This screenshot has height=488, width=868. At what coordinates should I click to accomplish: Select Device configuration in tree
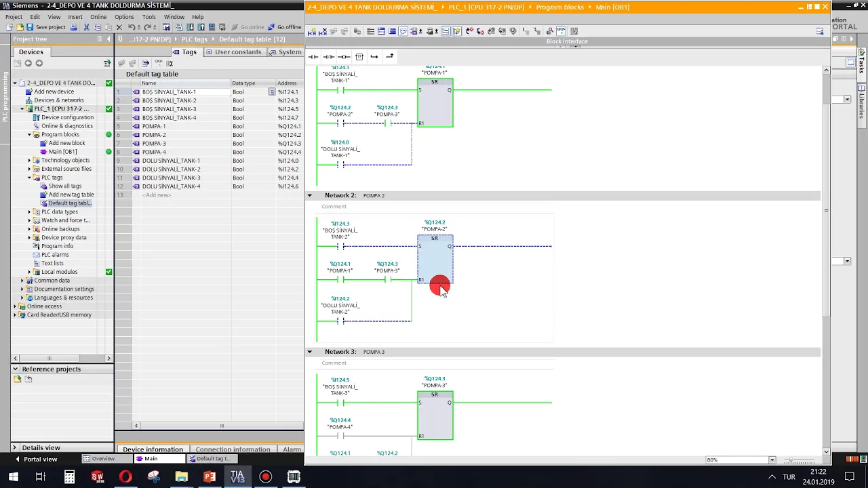[x=67, y=117]
